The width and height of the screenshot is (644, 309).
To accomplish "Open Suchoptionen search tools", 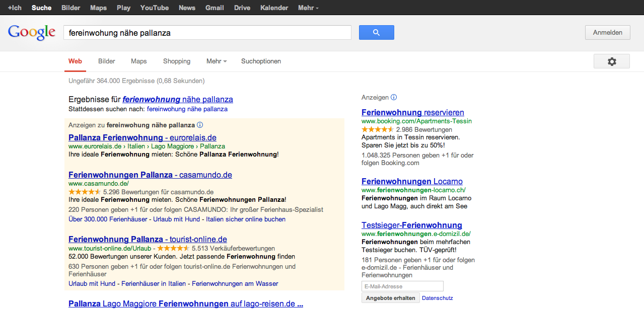I will tap(261, 61).
